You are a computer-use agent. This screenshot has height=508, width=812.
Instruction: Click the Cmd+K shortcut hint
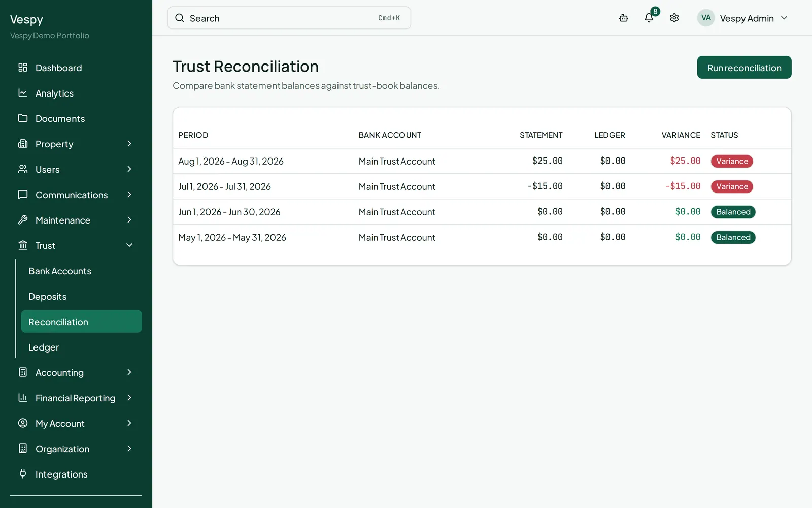pyautogui.click(x=389, y=18)
